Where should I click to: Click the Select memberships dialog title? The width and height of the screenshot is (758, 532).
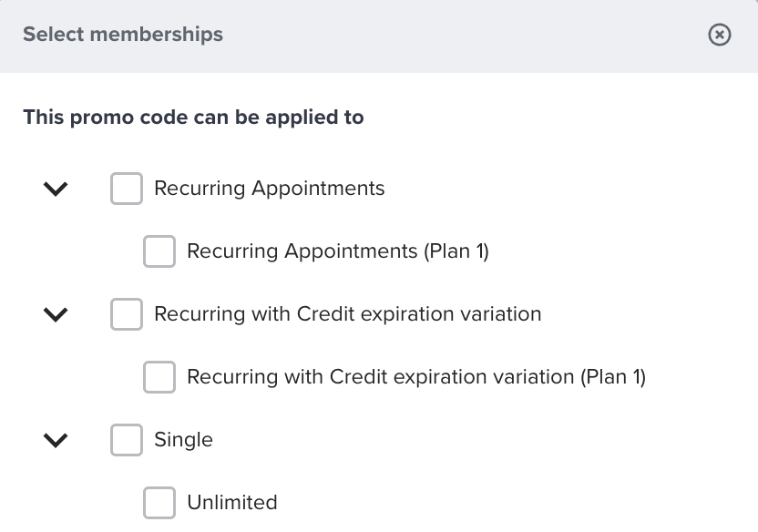(x=124, y=36)
